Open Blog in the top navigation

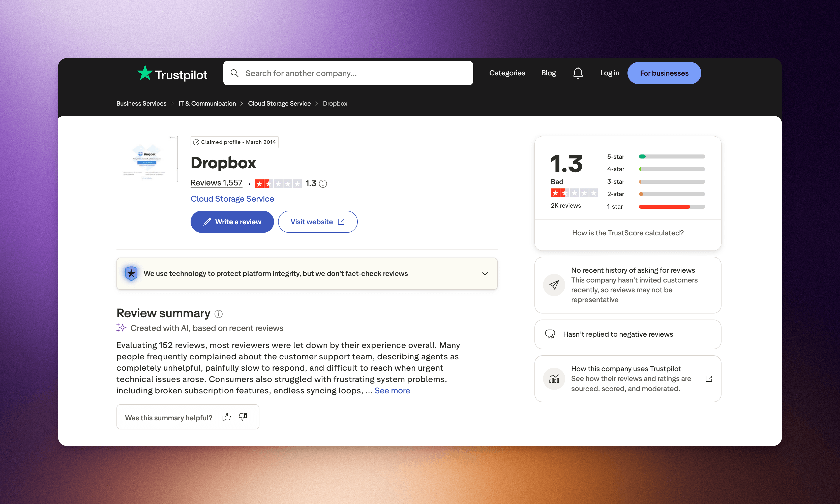click(x=549, y=73)
